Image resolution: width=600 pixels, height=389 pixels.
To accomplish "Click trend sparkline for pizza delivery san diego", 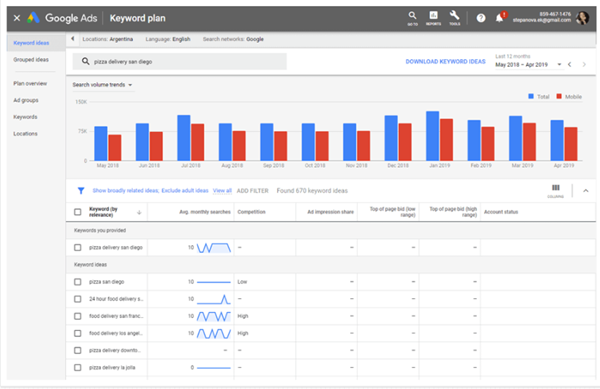I will coord(214,247).
